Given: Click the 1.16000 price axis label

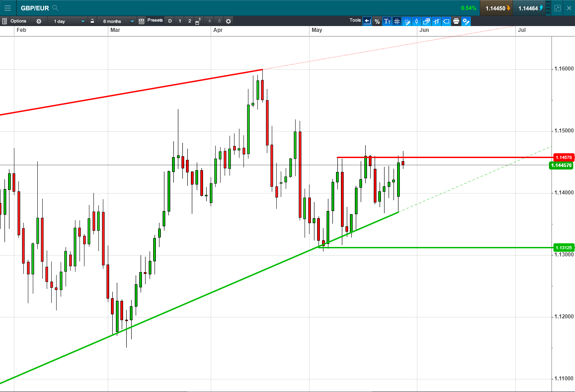Looking at the screenshot, I should point(564,69).
